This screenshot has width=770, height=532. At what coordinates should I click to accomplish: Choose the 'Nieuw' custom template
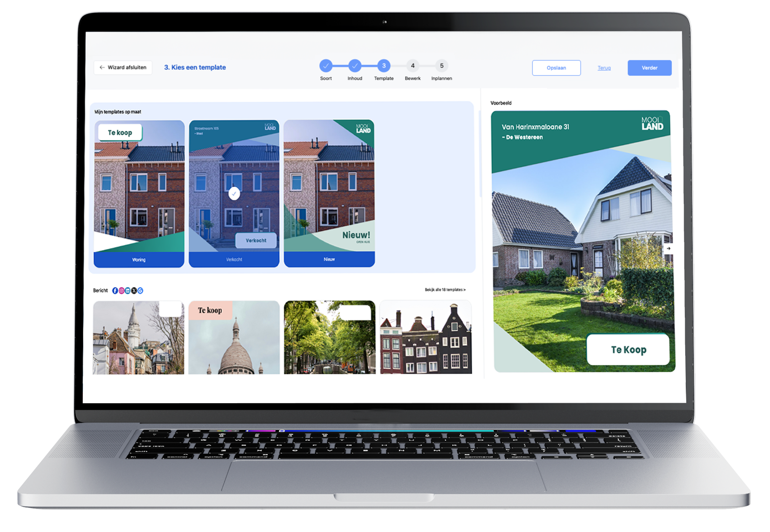point(329,193)
